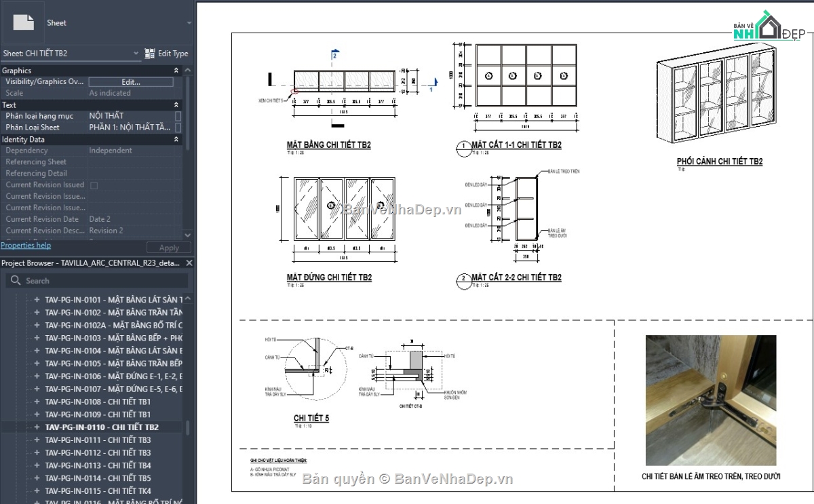Click the Phân Loại Sheet value field

coord(131,128)
